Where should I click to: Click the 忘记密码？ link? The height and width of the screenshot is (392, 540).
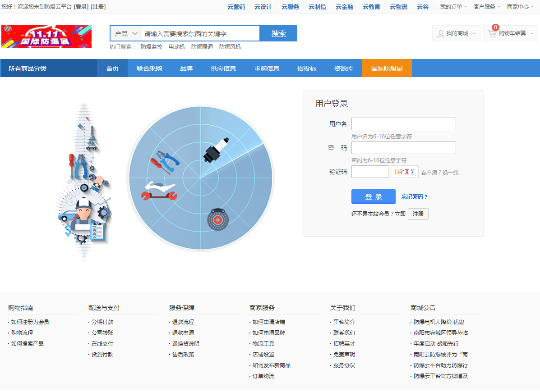(x=415, y=197)
